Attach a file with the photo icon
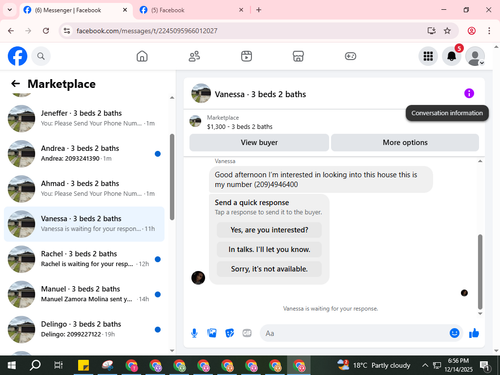Viewport: 500px width, 375px height. [x=212, y=333]
